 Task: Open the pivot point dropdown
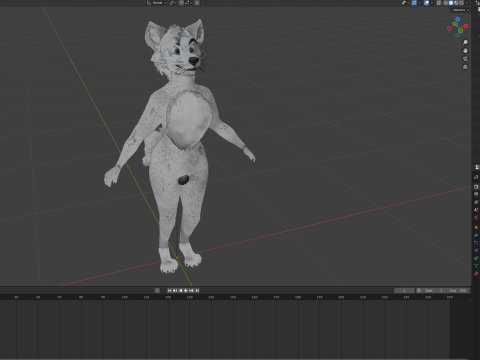[173, 3]
